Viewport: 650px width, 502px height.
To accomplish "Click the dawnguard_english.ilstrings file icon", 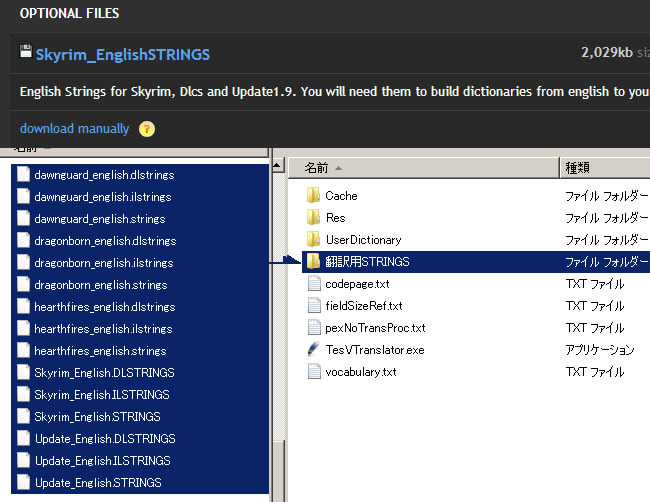I will pos(24,196).
